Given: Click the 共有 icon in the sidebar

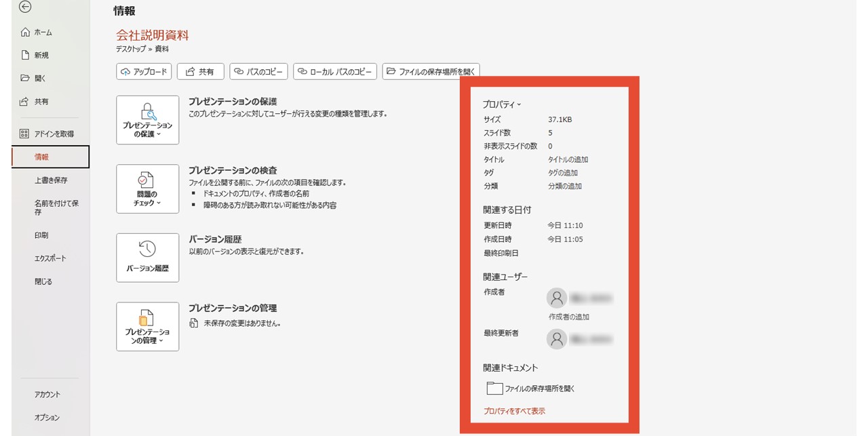Looking at the screenshot, I should coord(26,101).
